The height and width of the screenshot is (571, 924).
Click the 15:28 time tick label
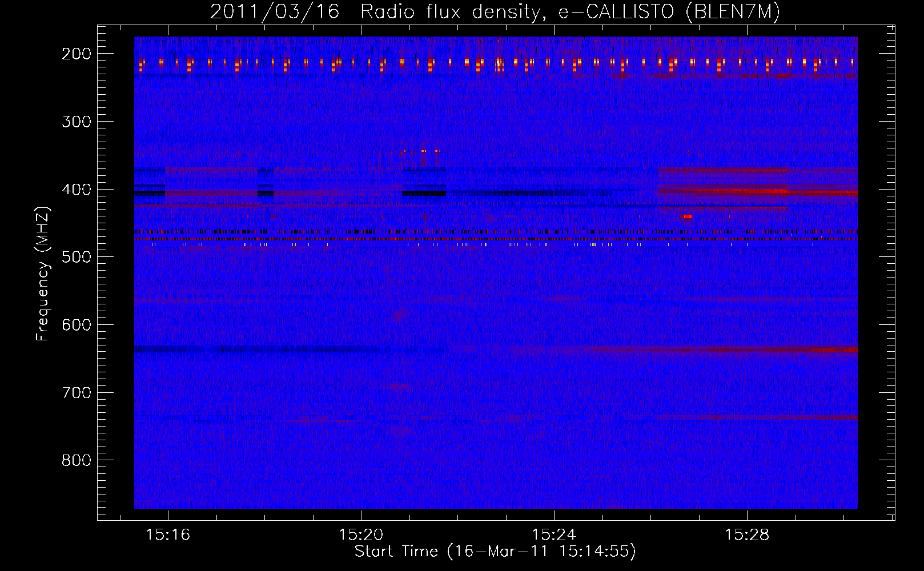pyautogui.click(x=747, y=535)
